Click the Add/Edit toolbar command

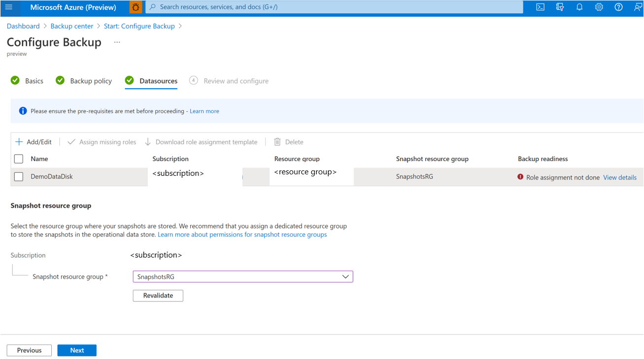(x=34, y=142)
